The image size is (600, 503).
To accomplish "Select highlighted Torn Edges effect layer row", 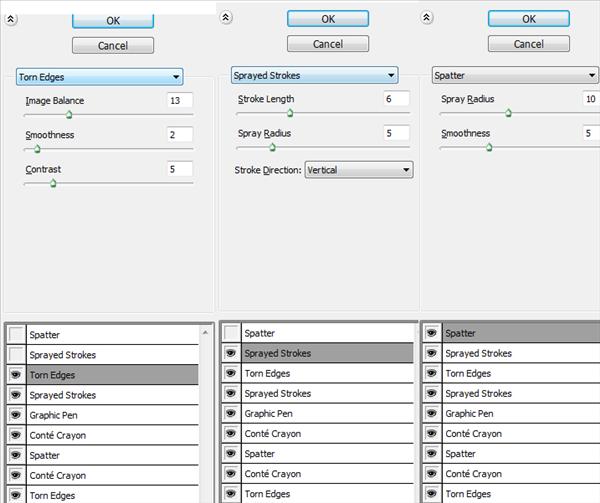I will (x=112, y=375).
